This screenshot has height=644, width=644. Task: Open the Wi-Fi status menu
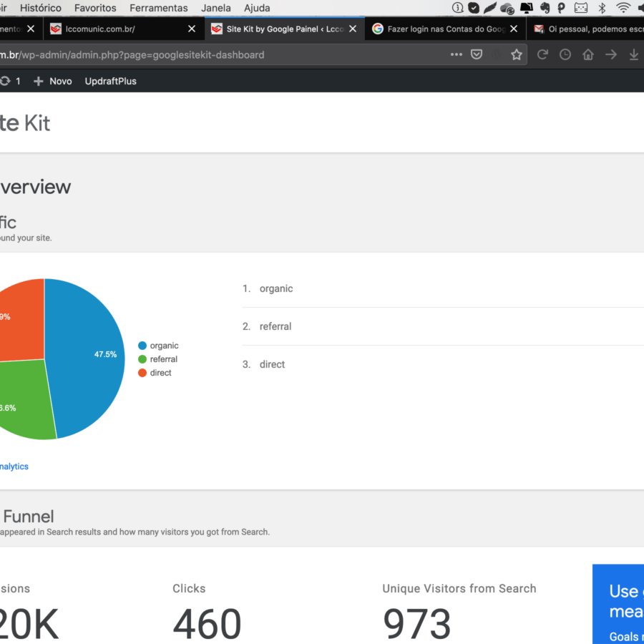coord(623,8)
